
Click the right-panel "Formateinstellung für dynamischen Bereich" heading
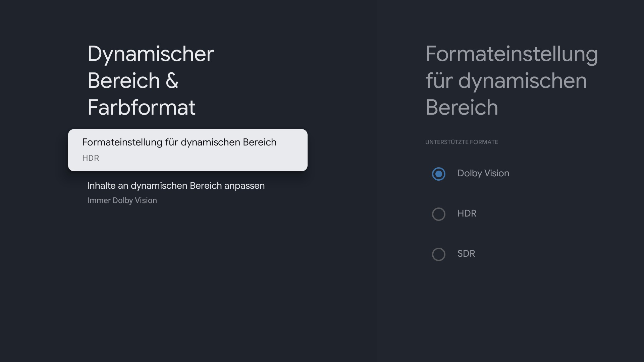tap(511, 80)
